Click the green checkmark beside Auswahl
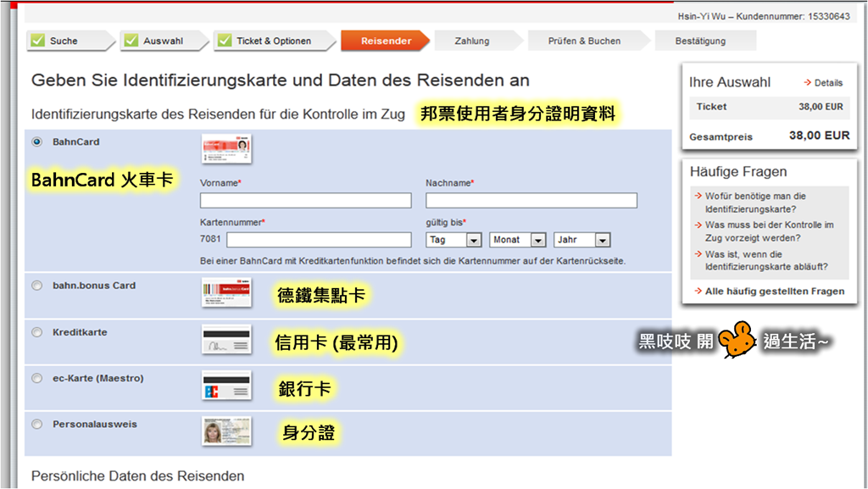 click(x=131, y=39)
